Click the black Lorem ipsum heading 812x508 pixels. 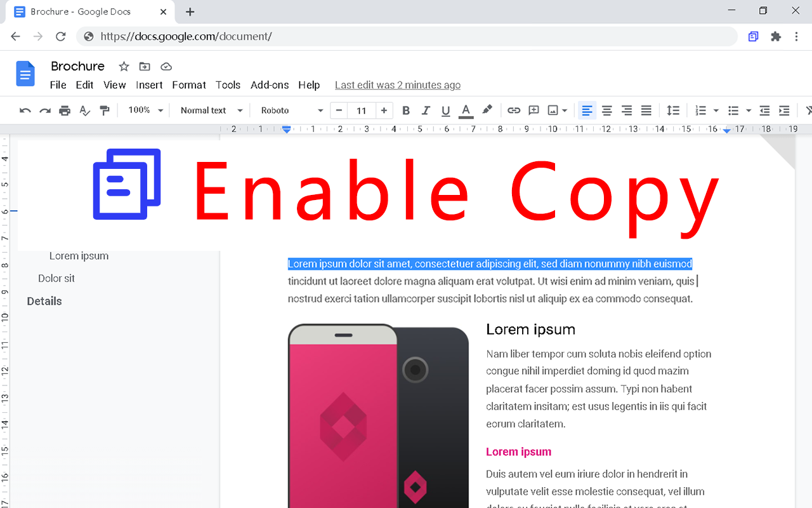point(530,330)
